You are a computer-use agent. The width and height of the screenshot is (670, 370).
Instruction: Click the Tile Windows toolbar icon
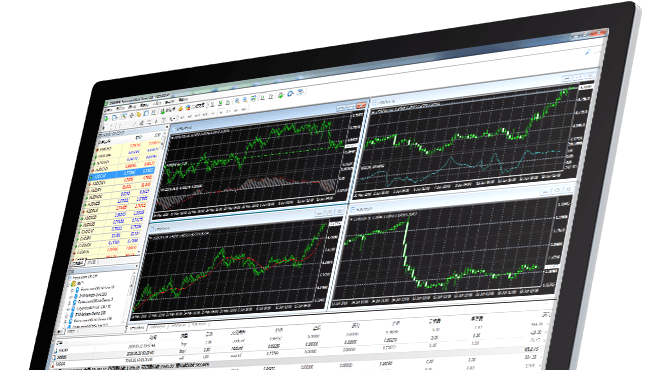[x=253, y=98]
